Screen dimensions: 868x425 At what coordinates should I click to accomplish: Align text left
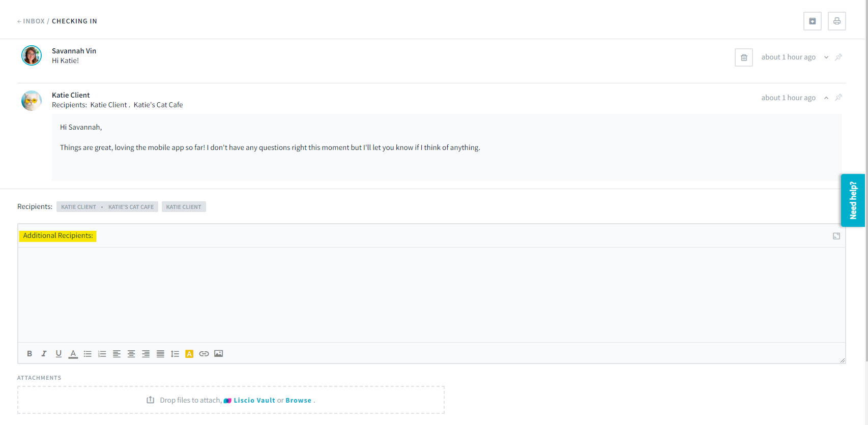coord(117,354)
